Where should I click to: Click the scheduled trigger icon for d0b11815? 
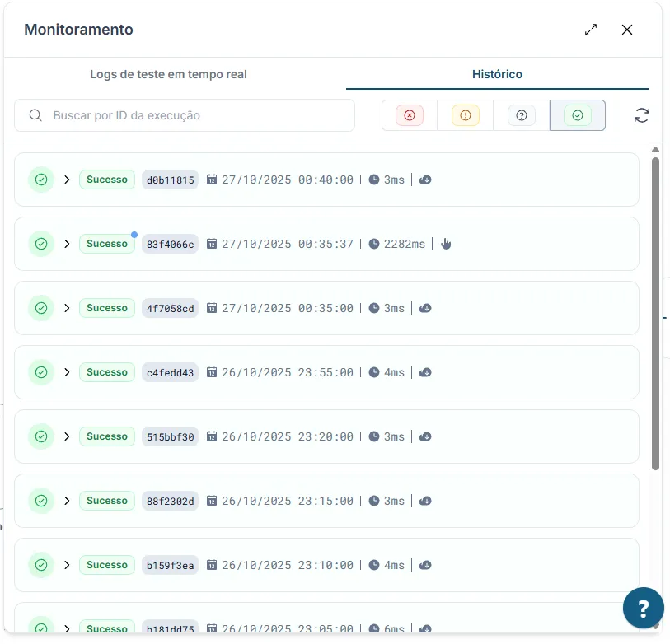pos(425,180)
